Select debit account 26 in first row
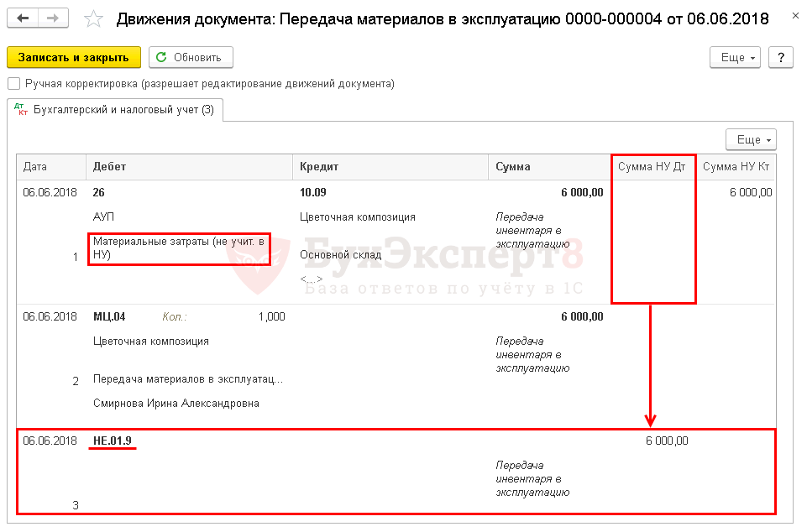The height and width of the screenshot is (532, 807). coord(100,192)
